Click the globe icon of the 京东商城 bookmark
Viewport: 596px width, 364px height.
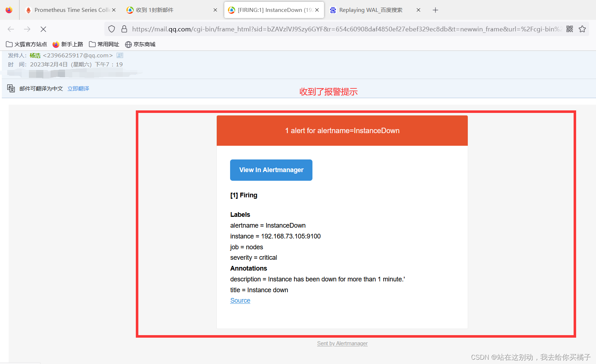(128, 44)
